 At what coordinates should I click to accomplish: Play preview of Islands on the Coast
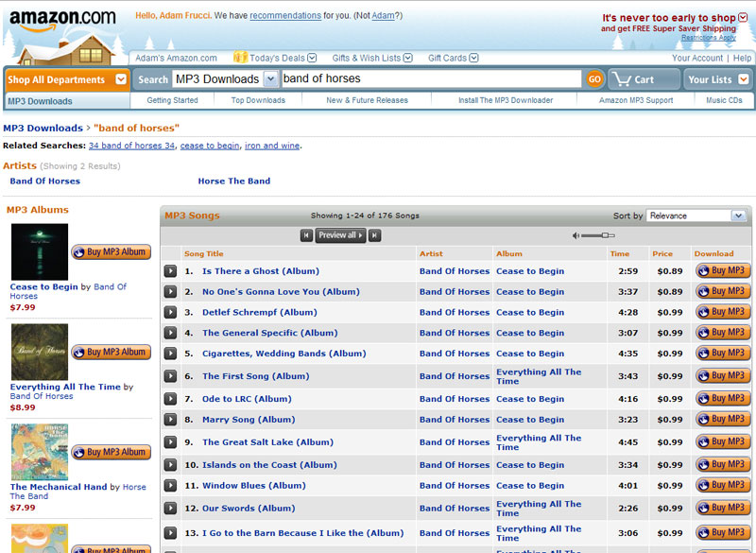tap(170, 465)
